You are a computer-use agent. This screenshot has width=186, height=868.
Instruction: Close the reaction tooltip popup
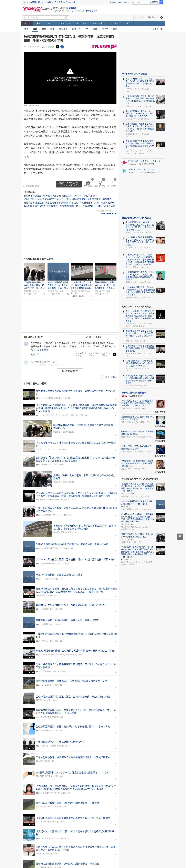click(x=80, y=182)
